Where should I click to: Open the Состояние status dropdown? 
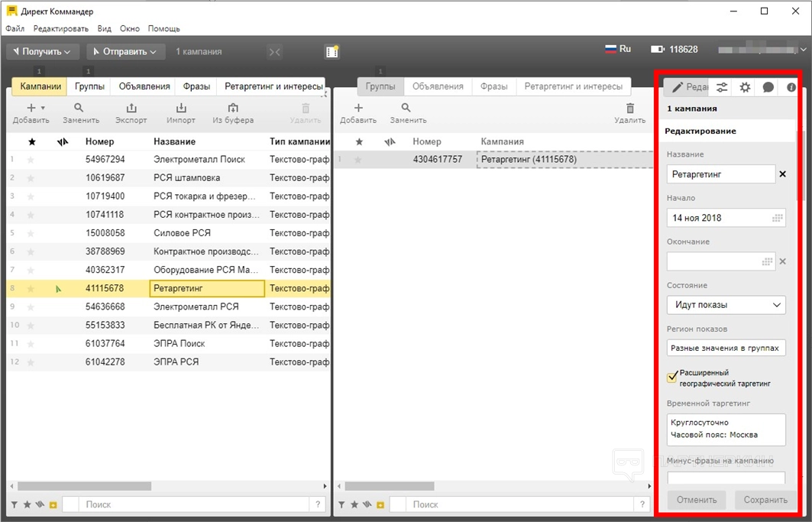pyautogui.click(x=726, y=305)
